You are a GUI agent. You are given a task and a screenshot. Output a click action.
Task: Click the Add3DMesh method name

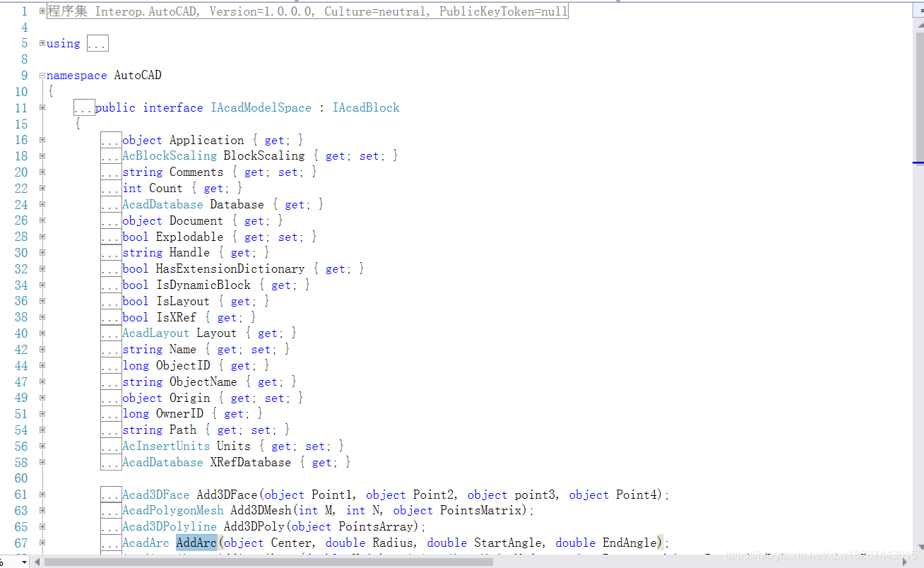(x=261, y=510)
